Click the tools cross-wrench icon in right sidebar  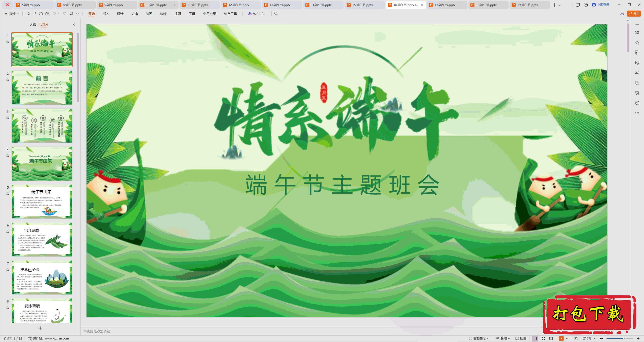[637, 73]
